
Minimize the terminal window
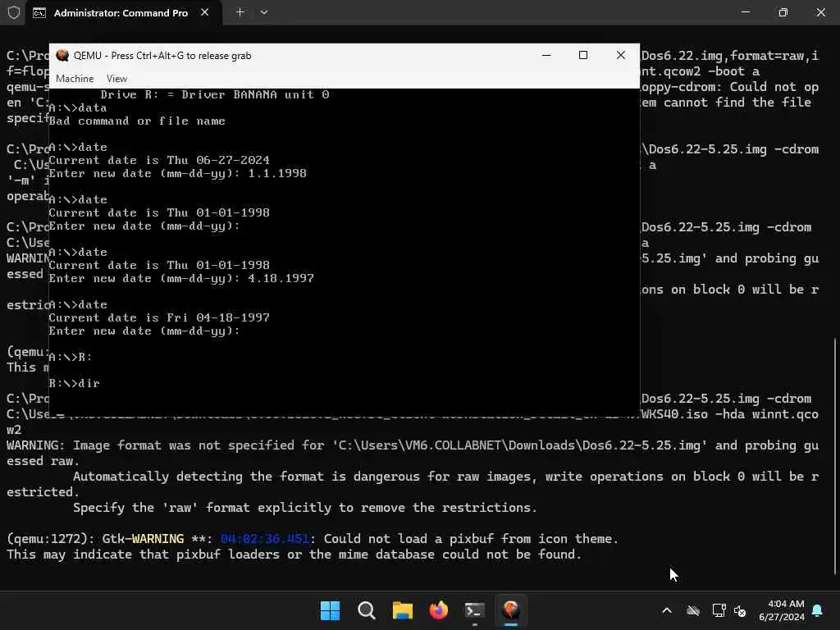(x=746, y=11)
